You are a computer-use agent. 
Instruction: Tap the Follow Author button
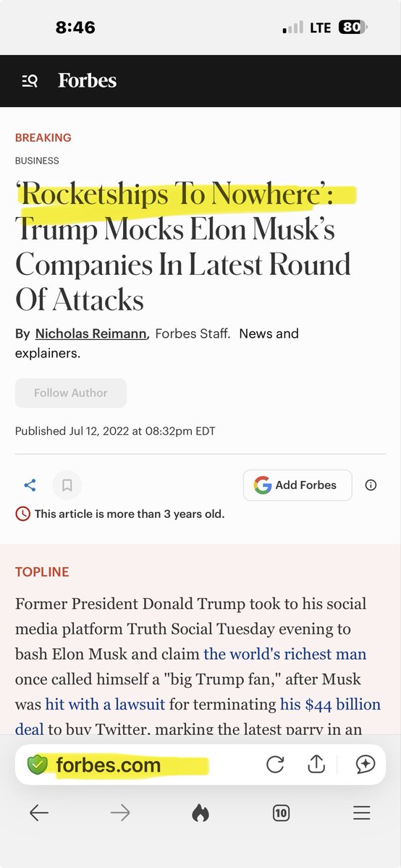71,393
